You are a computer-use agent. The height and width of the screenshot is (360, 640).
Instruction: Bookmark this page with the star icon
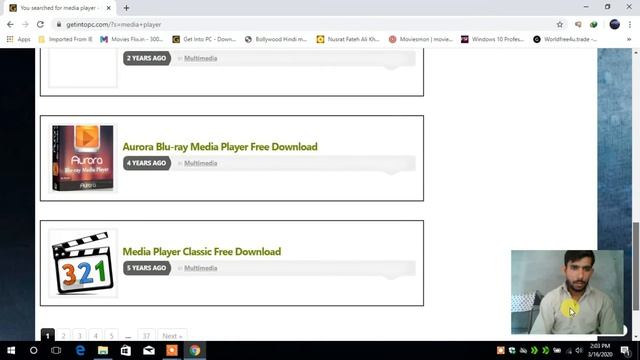coord(560,24)
